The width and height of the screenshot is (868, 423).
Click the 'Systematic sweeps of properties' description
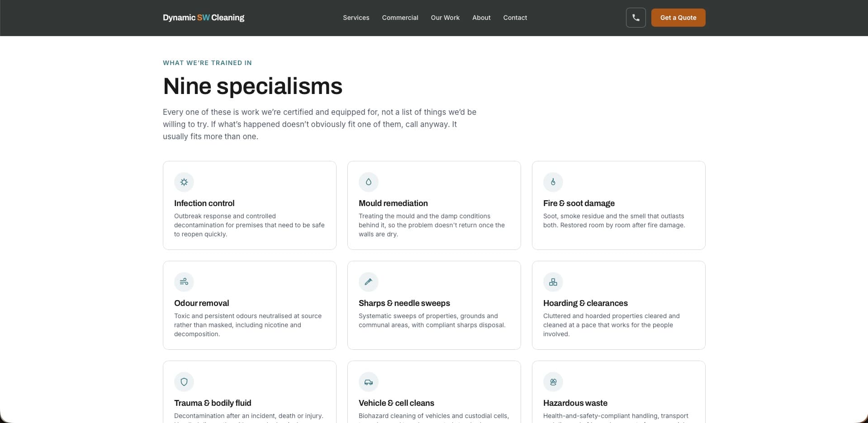click(432, 320)
